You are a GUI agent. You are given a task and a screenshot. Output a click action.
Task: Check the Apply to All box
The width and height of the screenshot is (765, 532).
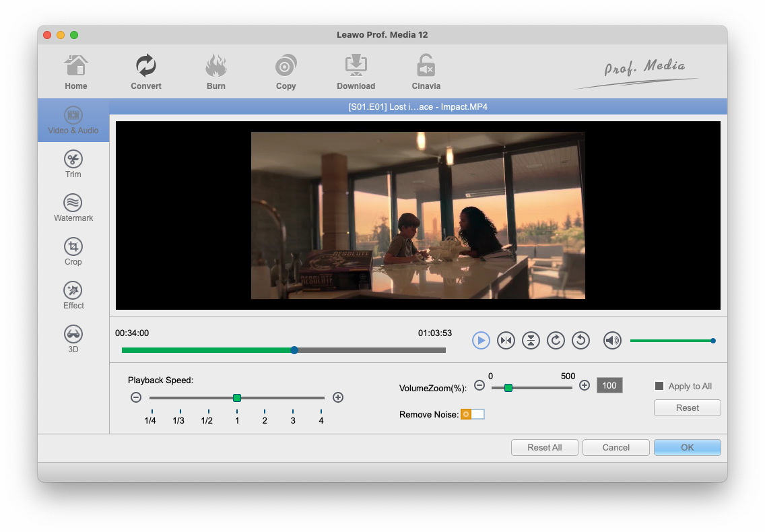[x=659, y=386]
